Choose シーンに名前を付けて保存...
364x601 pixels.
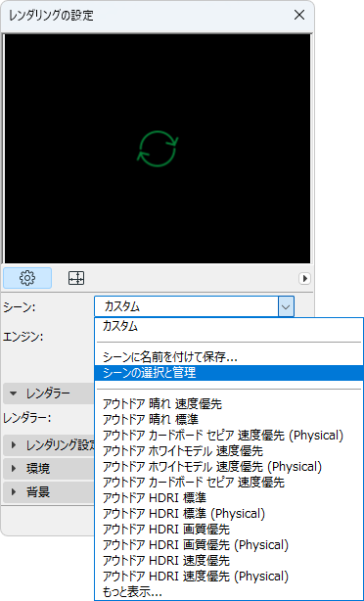pos(229,358)
